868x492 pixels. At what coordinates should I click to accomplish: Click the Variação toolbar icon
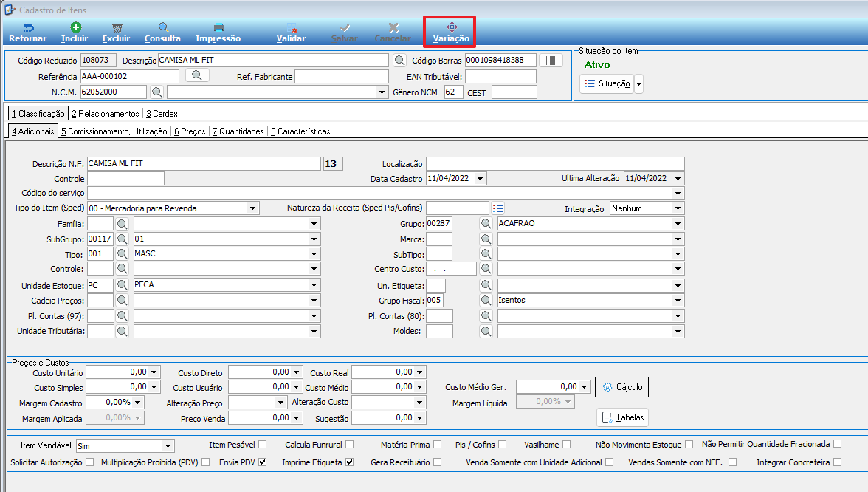(x=452, y=27)
